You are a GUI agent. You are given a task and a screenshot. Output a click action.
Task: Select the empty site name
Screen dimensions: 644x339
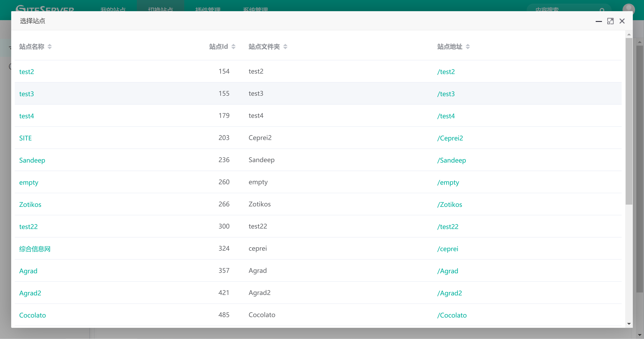coord(28,182)
